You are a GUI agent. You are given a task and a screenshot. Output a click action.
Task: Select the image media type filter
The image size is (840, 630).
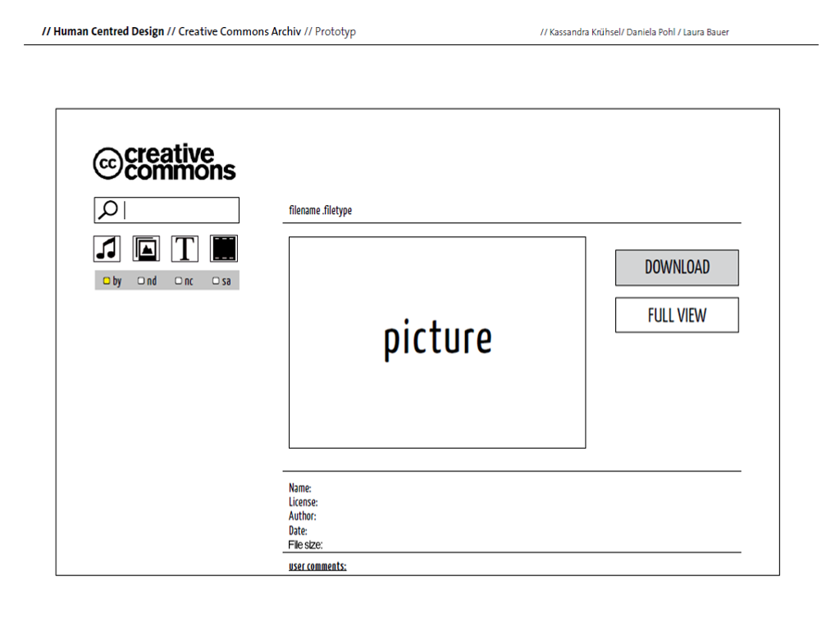[146, 249]
